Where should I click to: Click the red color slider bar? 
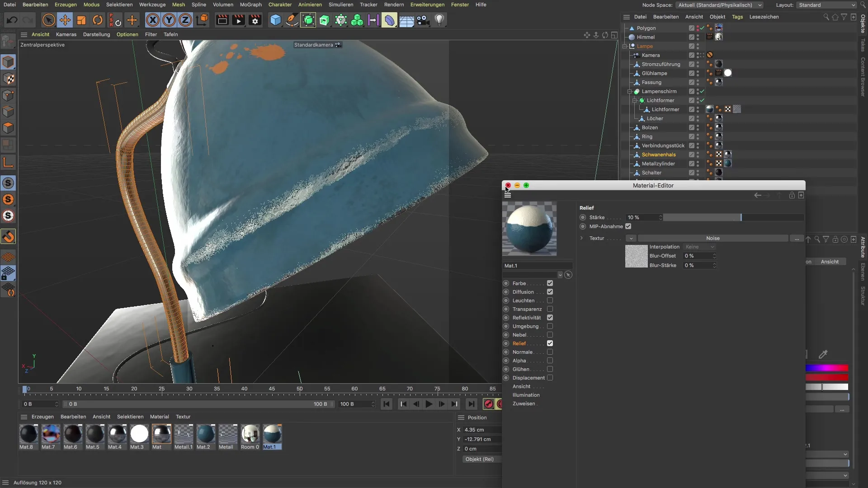[826, 377]
